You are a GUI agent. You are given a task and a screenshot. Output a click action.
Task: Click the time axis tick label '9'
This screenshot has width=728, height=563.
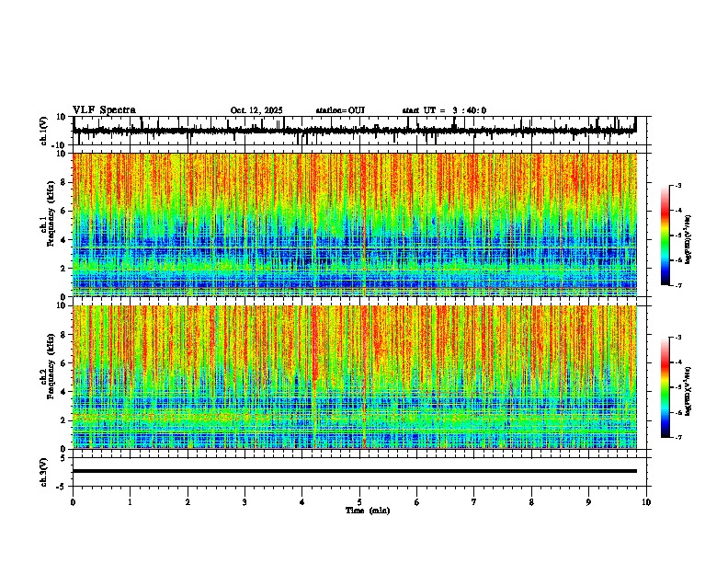588,502
